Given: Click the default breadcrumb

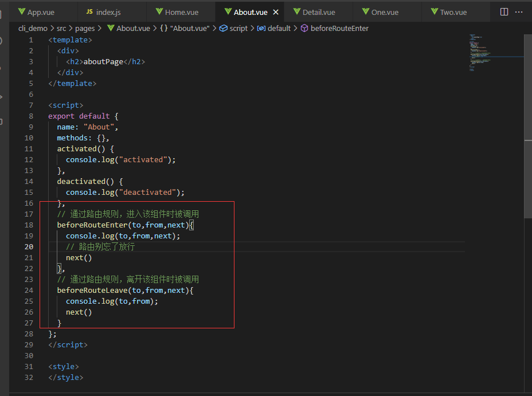Looking at the screenshot, I should pyautogui.click(x=279, y=29).
